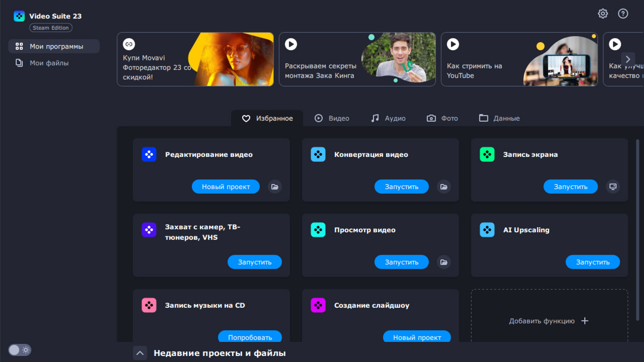
Task: Play the Как стримить на YouTube video
Action: point(453,44)
